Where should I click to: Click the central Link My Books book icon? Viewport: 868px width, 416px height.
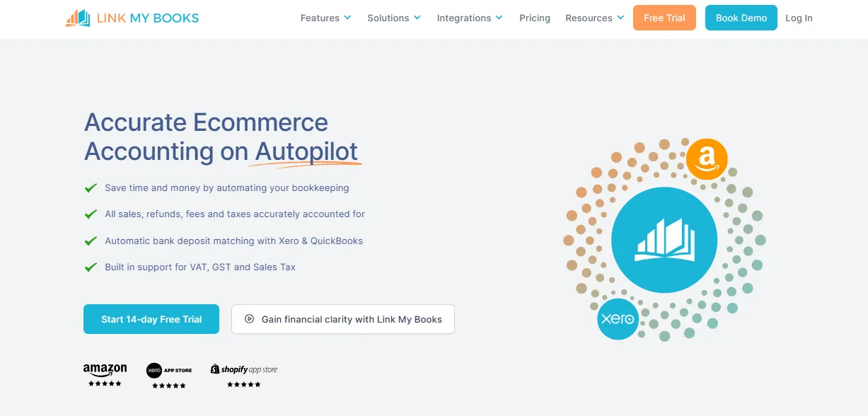point(664,241)
